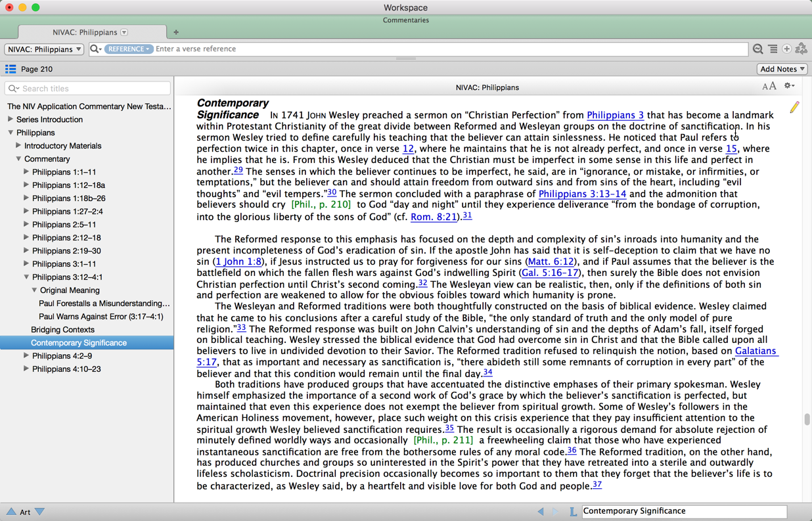Click the down triangle next to Art
The height and width of the screenshot is (521, 812).
click(x=39, y=512)
